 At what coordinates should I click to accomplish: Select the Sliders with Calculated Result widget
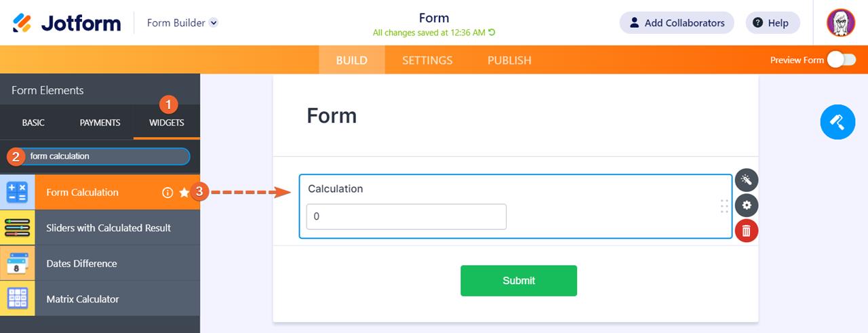pyautogui.click(x=108, y=228)
